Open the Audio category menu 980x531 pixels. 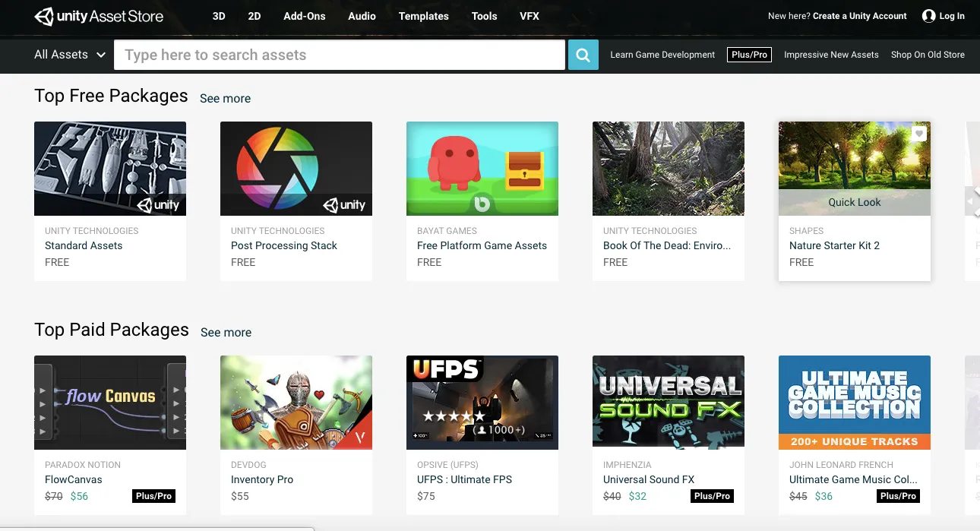(362, 16)
